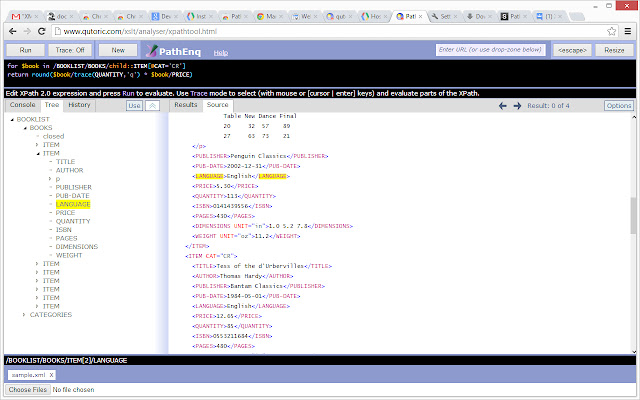Open the Options button
640x400 pixels.
[619, 106]
